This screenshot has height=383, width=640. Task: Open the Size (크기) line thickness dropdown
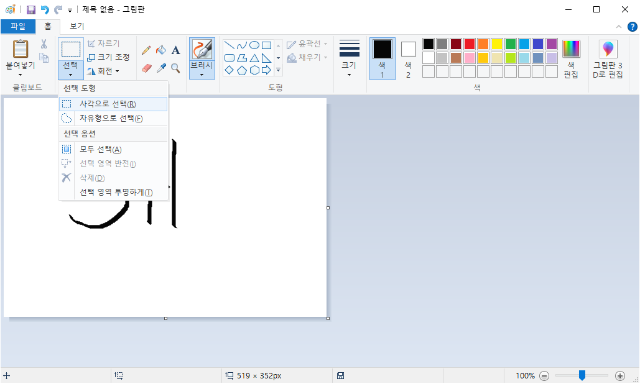coord(349,59)
